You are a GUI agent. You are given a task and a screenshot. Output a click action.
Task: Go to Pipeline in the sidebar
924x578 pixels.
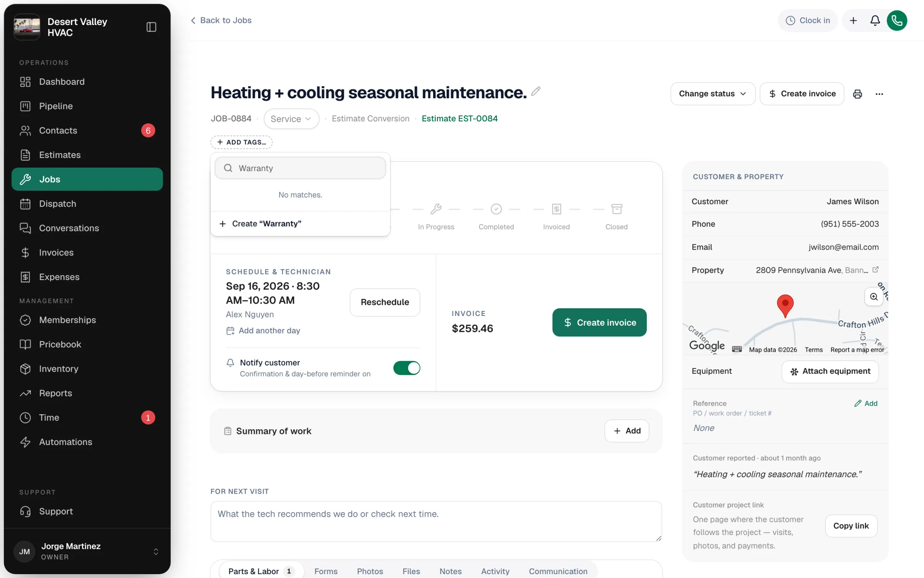tap(87, 106)
